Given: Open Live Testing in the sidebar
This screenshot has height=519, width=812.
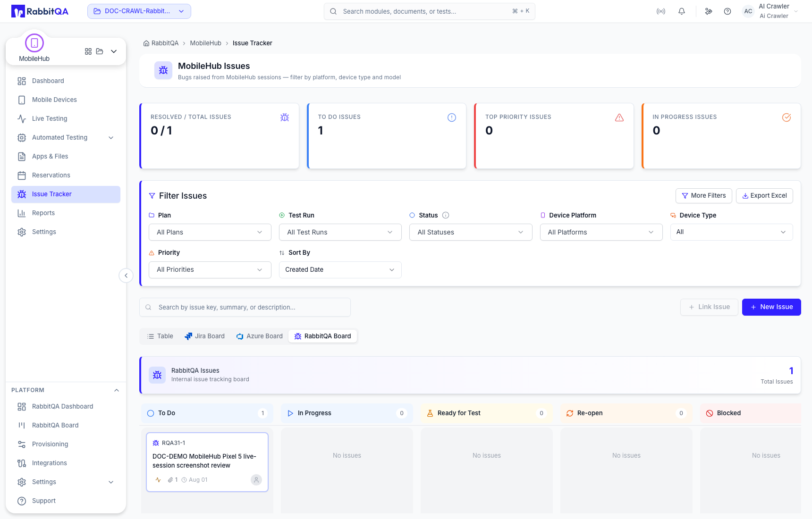Looking at the screenshot, I should tap(66, 119).
